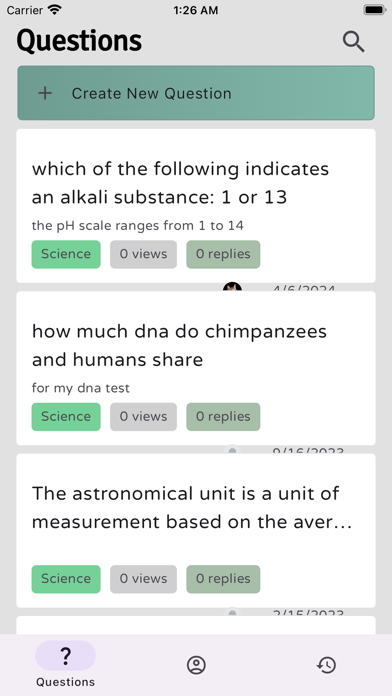
Task: Select the Questions tab question-mark icon
Action: [x=65, y=655]
